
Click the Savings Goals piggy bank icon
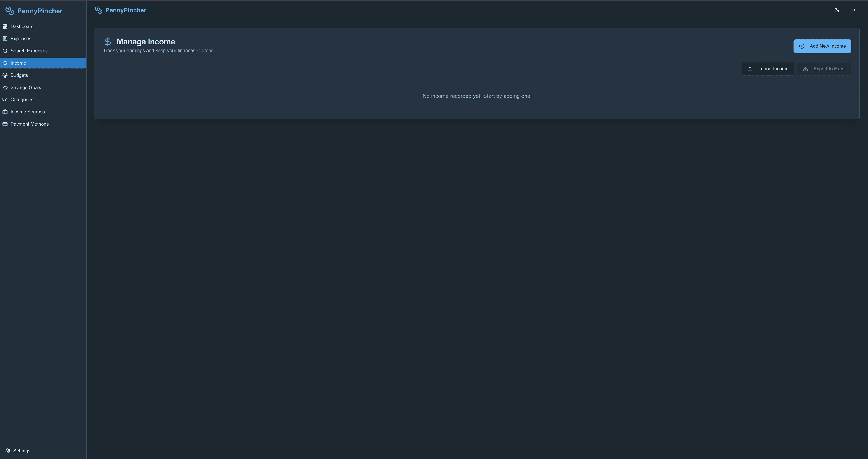[x=5, y=88]
